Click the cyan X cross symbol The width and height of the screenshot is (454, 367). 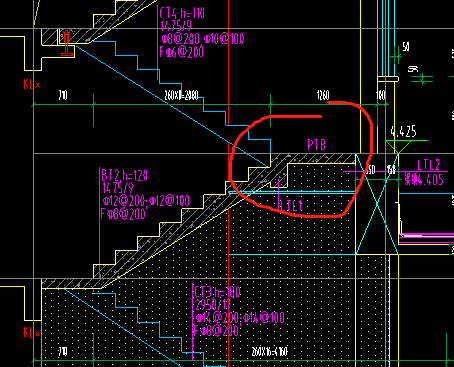pos(377,204)
